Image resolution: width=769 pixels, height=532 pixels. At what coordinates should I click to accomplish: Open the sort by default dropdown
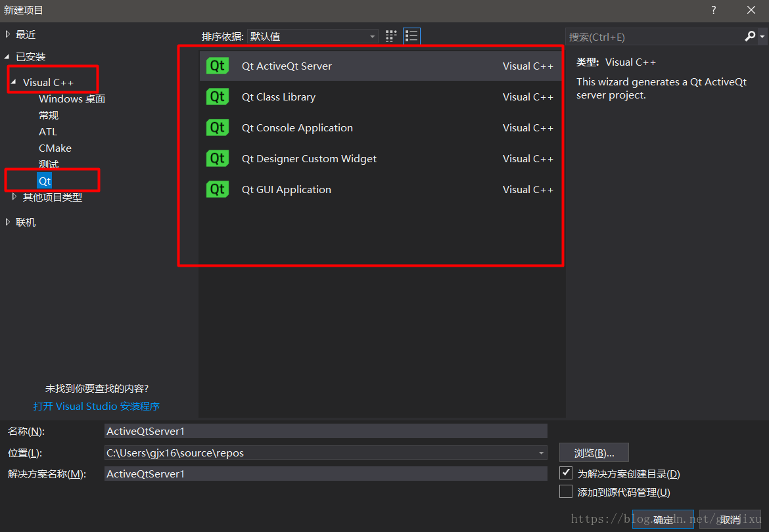pos(313,36)
